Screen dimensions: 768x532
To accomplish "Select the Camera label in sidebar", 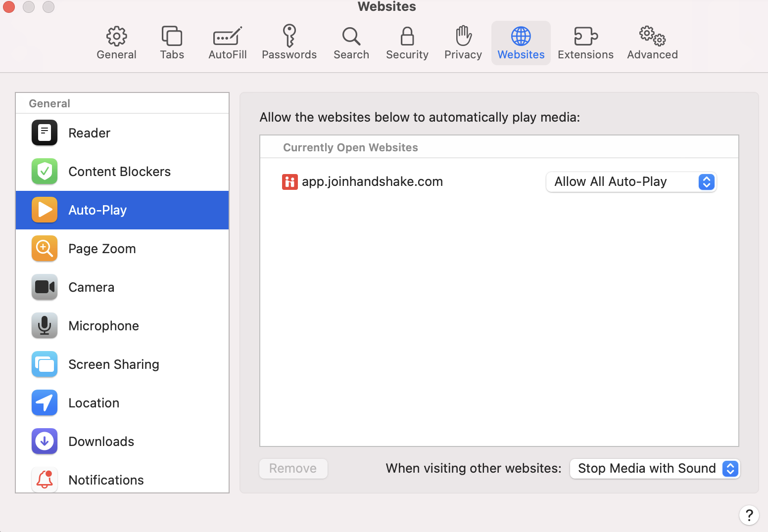I will click(x=92, y=287).
